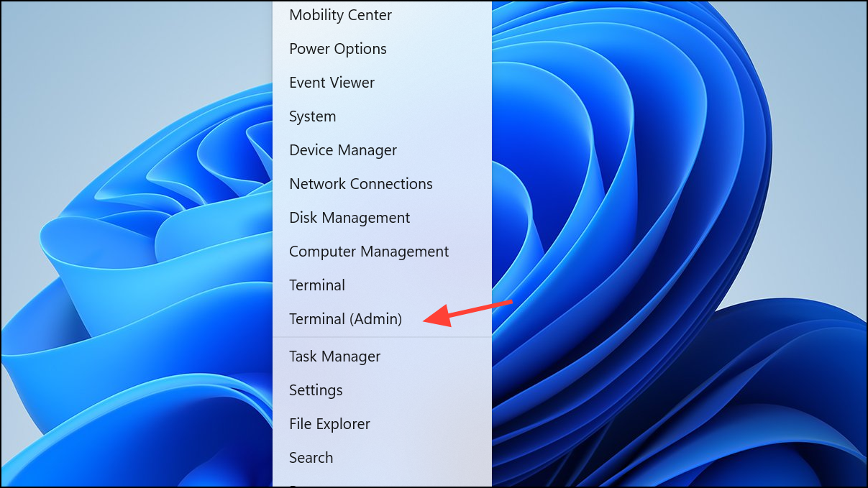This screenshot has width=868, height=488.
Task: Open Task Manager from the menu
Action: click(382, 356)
